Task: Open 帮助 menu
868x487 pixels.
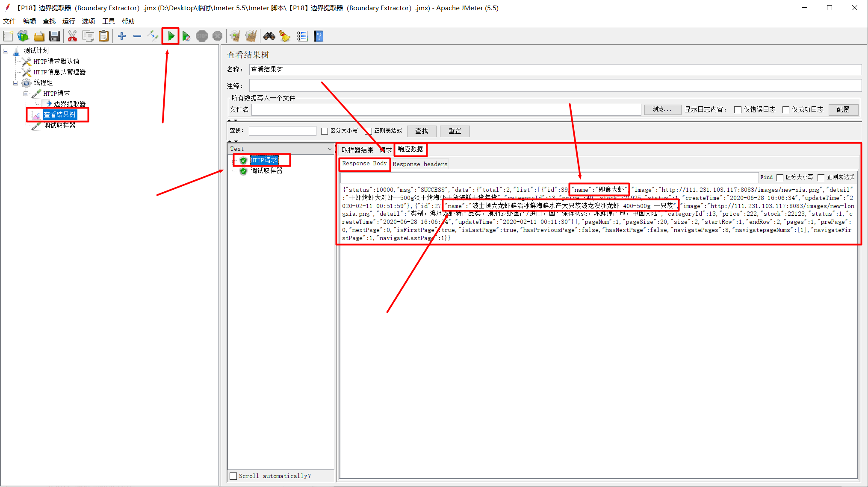Action: tap(128, 21)
